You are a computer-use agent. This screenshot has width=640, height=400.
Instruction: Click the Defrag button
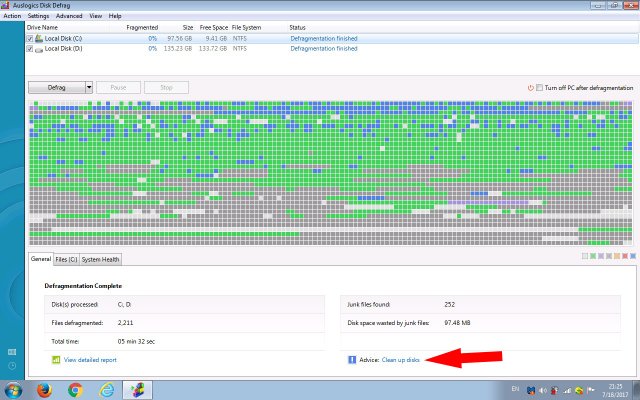(x=57, y=87)
